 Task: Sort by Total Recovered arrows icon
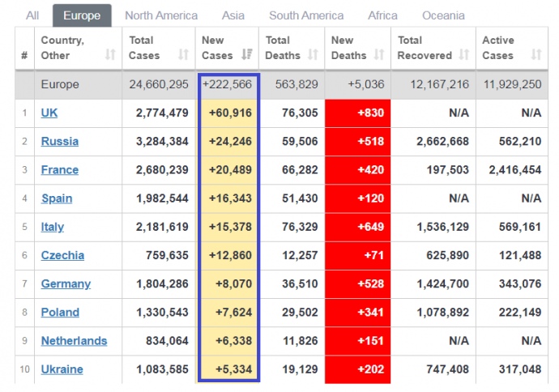464,55
